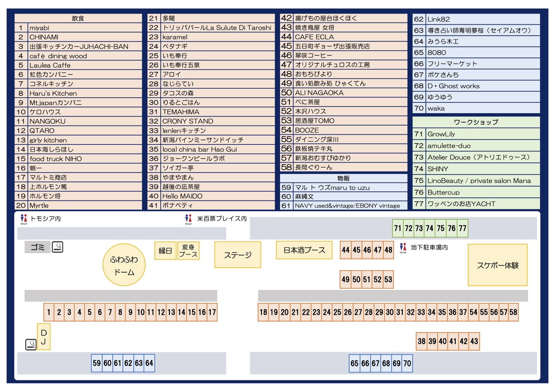Click booth box 53 on the map

click(388, 279)
